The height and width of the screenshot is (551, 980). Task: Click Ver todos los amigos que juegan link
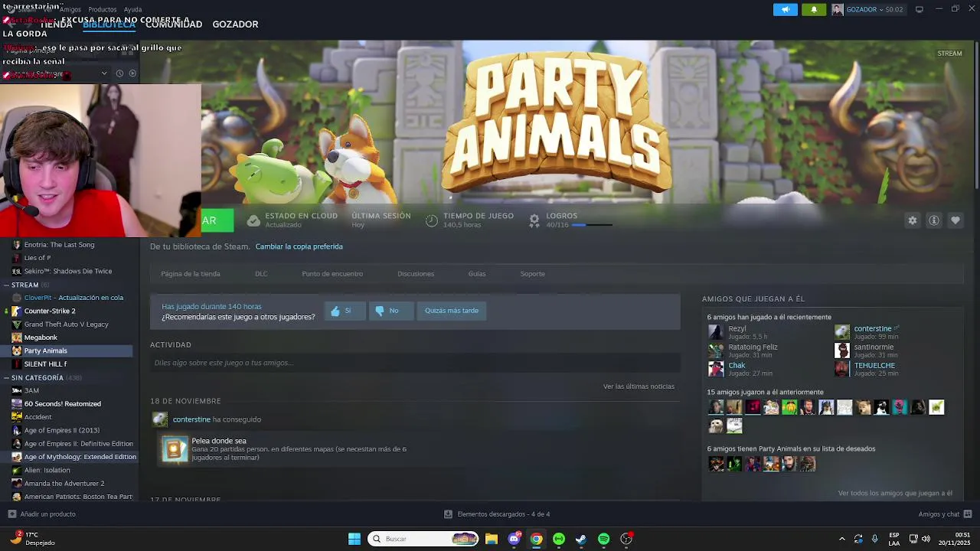tap(895, 494)
